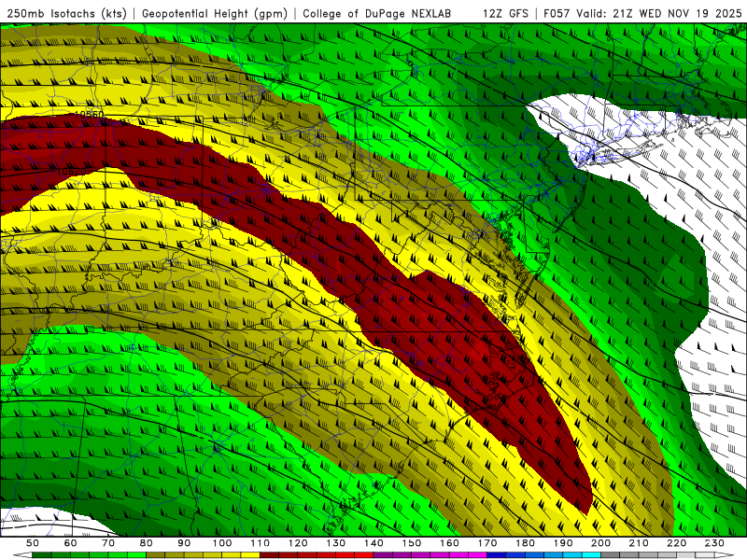Image resolution: width=747 pixels, height=560 pixels.
Task: Click the 70 value on the color scale
Action: tap(108, 543)
